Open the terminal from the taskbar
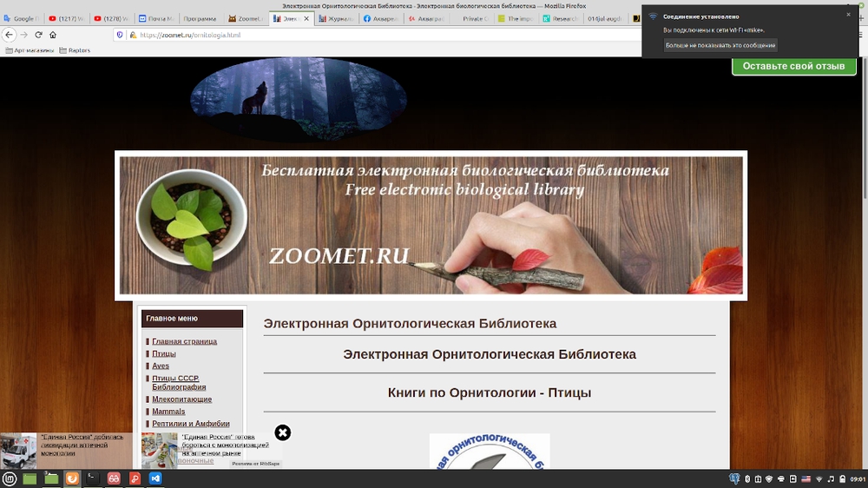The image size is (868, 488). tap(93, 478)
